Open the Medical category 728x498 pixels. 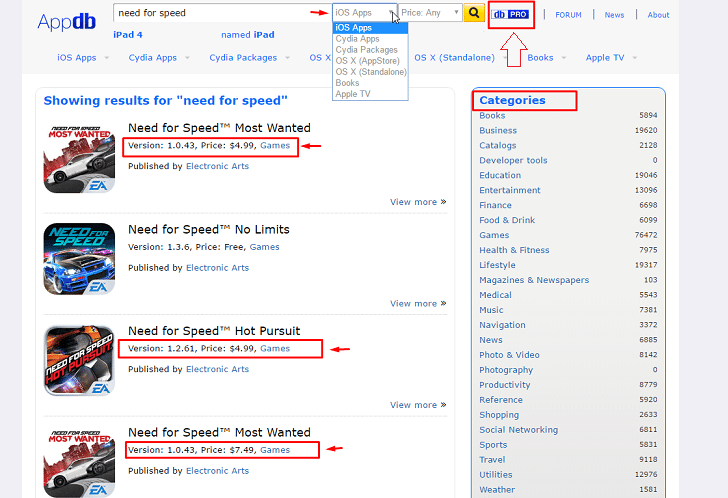[495, 295]
